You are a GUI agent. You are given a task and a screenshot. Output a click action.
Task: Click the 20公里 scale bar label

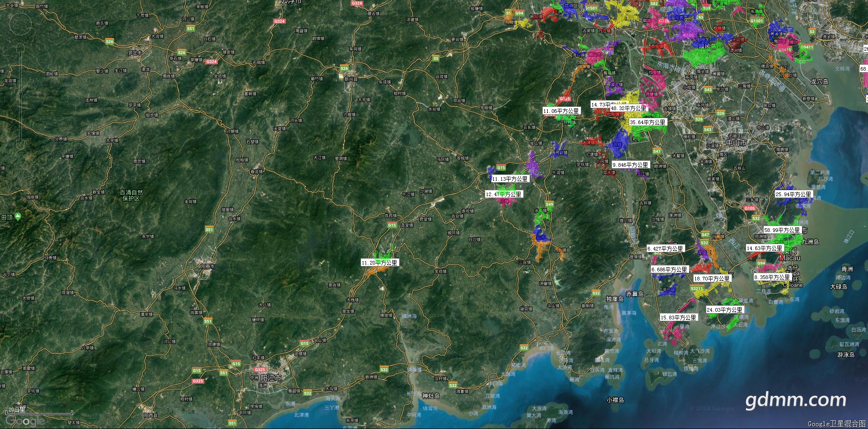pyautogui.click(x=17, y=409)
